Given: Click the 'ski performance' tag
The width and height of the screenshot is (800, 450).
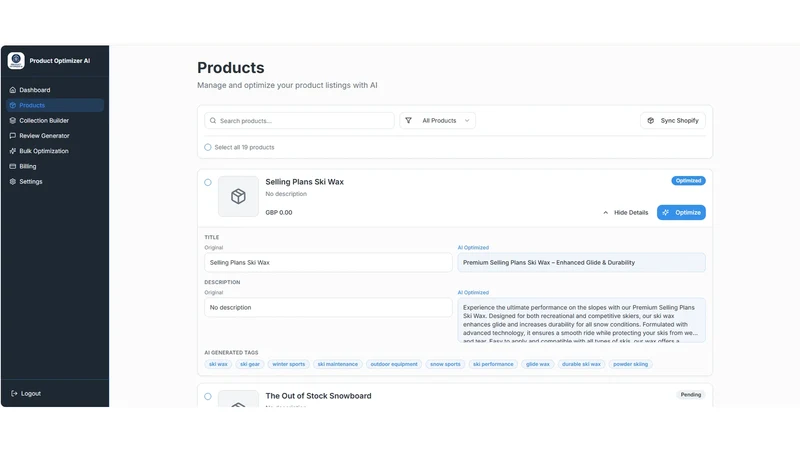Looking at the screenshot, I should (x=493, y=364).
